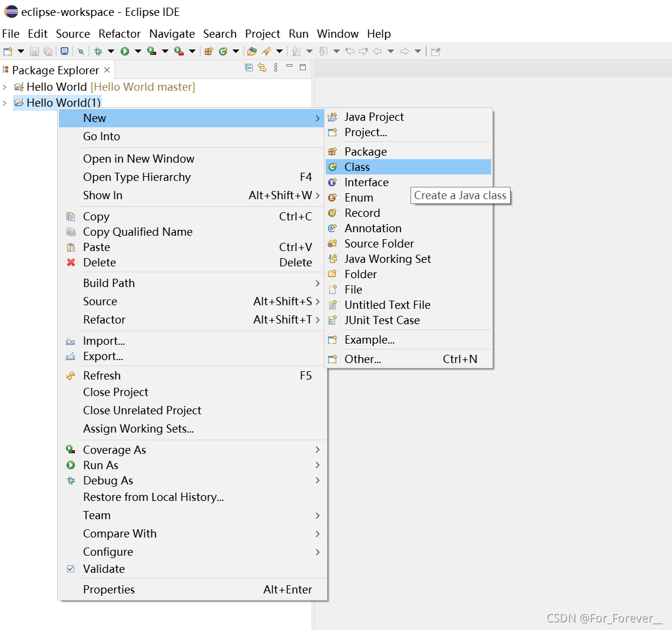Open the Coverage dropdown arrow
The height and width of the screenshot is (630, 672).
click(x=165, y=51)
